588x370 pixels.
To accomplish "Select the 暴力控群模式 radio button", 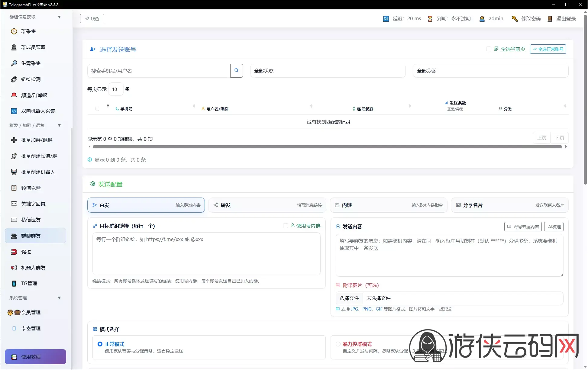I will pyautogui.click(x=338, y=344).
